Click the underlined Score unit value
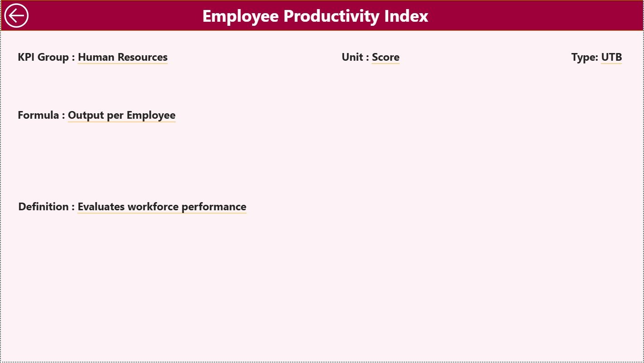 coord(385,57)
